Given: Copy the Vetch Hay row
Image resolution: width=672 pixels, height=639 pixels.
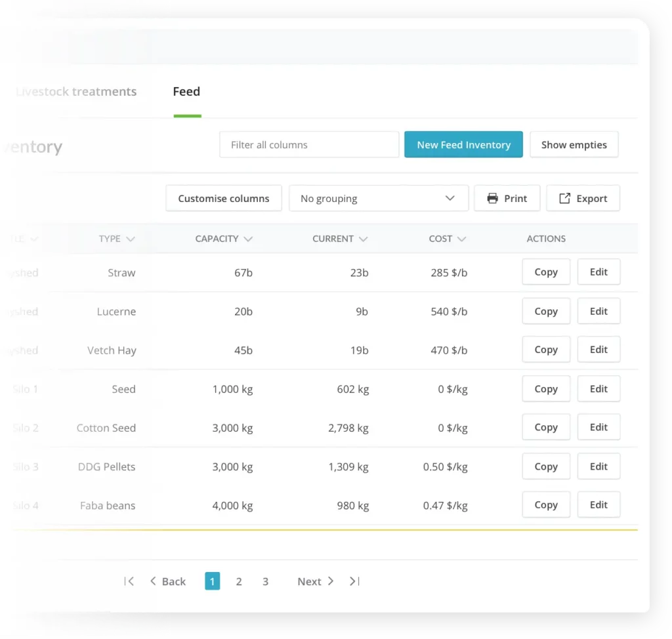Looking at the screenshot, I should [x=546, y=349].
